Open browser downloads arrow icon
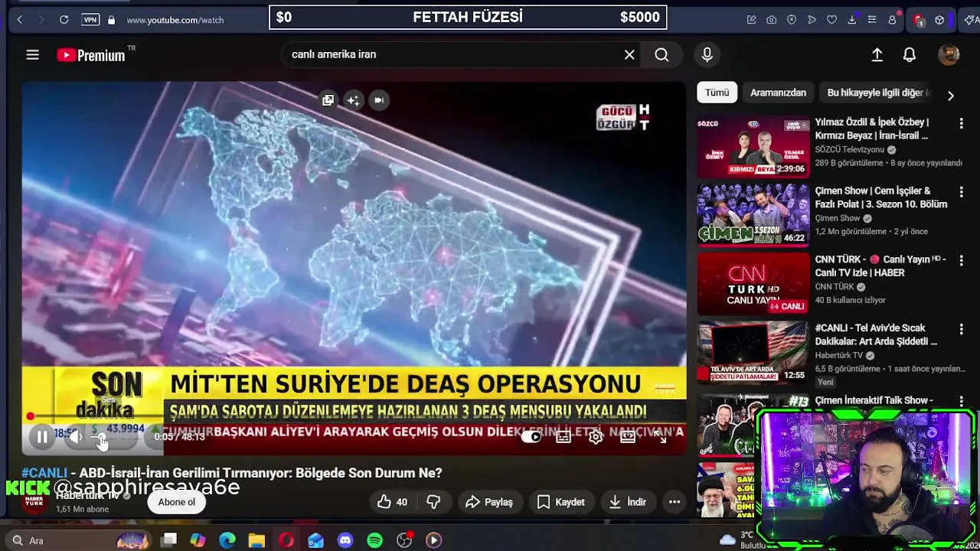The height and width of the screenshot is (551, 980). pyautogui.click(x=852, y=20)
